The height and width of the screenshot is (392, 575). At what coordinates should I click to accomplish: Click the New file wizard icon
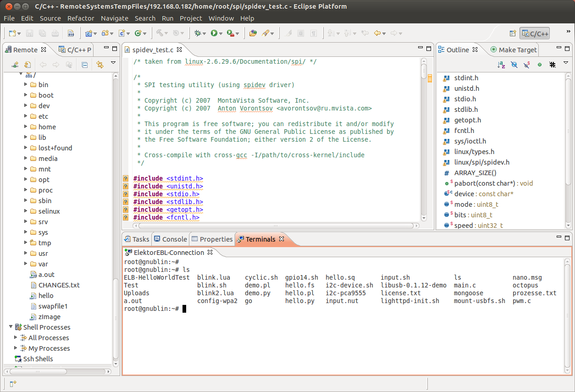[12, 33]
